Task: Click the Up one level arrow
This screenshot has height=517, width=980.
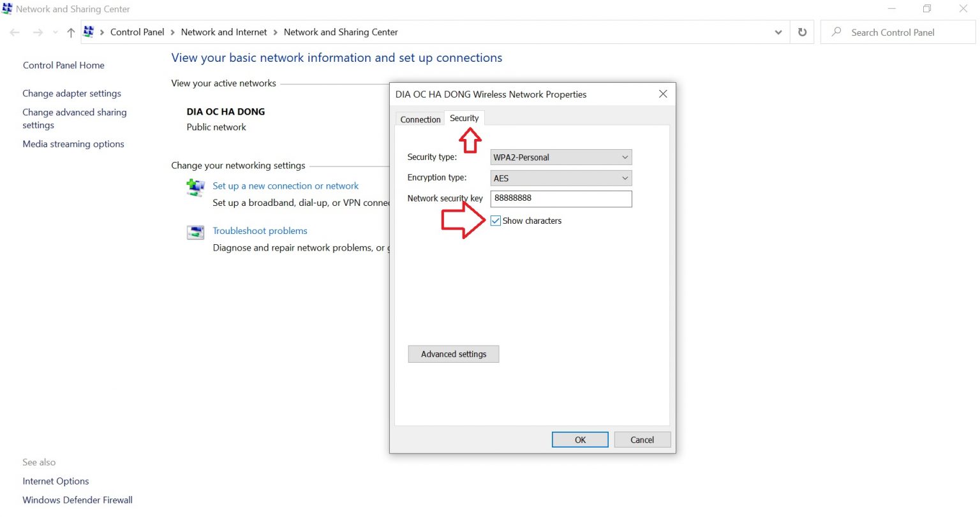Action: 71,33
